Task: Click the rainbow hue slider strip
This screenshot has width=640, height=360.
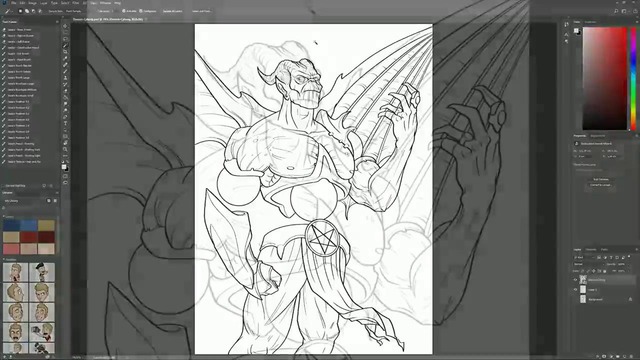Action: click(x=633, y=78)
